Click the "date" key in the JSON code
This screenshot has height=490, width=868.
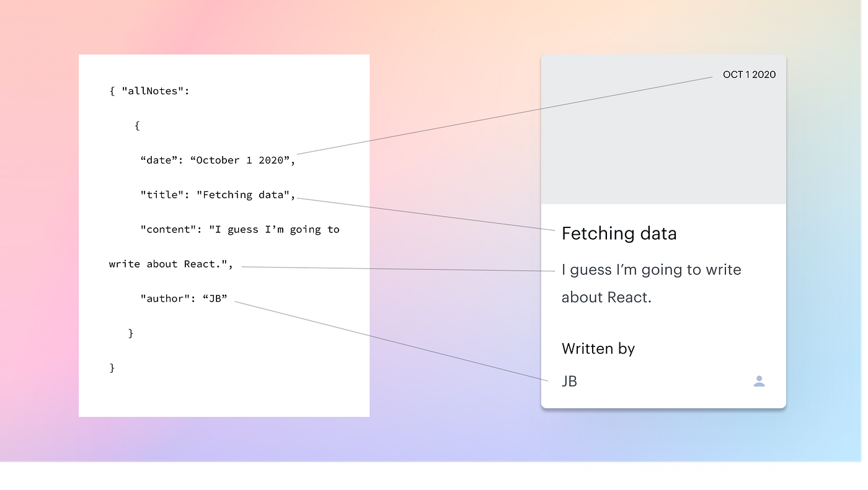tap(160, 160)
